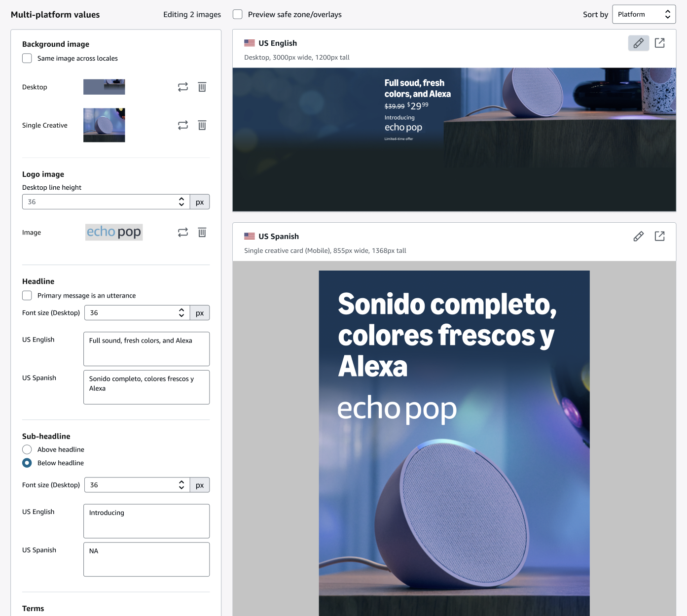Delete the echo pop logo image
This screenshot has width=687, height=616.
click(x=202, y=232)
